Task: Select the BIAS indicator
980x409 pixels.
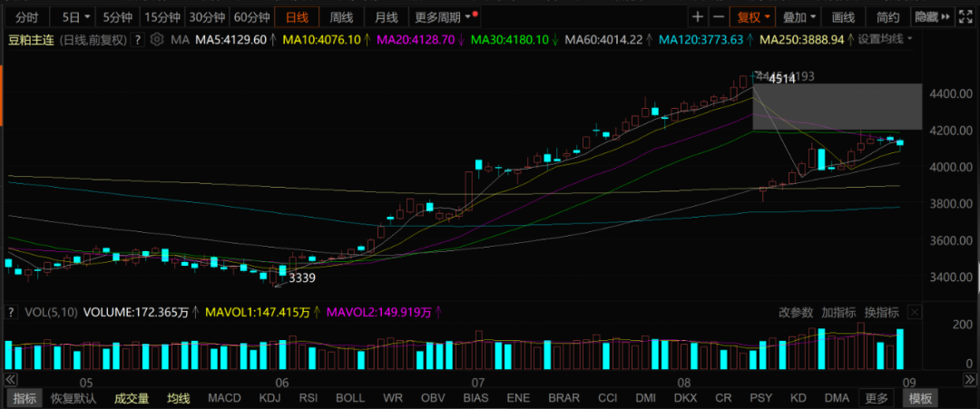Action: click(476, 398)
